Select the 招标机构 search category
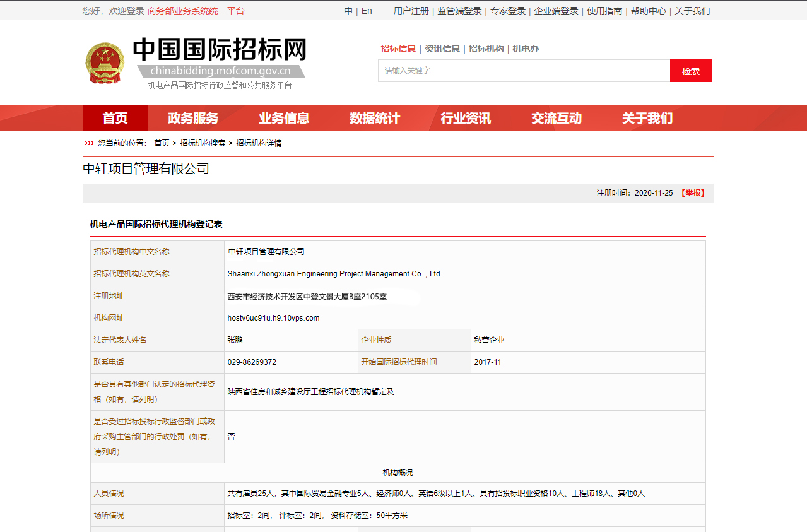This screenshot has width=807, height=532. click(x=486, y=49)
